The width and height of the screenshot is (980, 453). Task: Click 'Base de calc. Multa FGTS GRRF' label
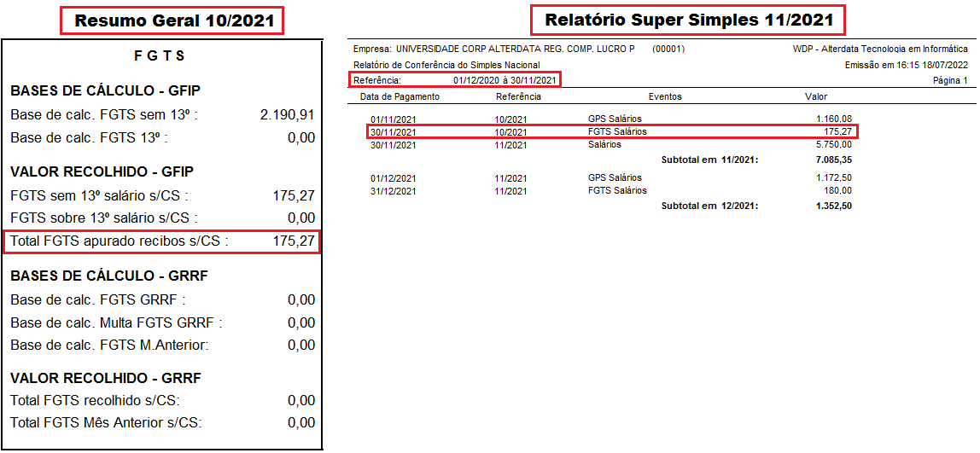(x=116, y=322)
